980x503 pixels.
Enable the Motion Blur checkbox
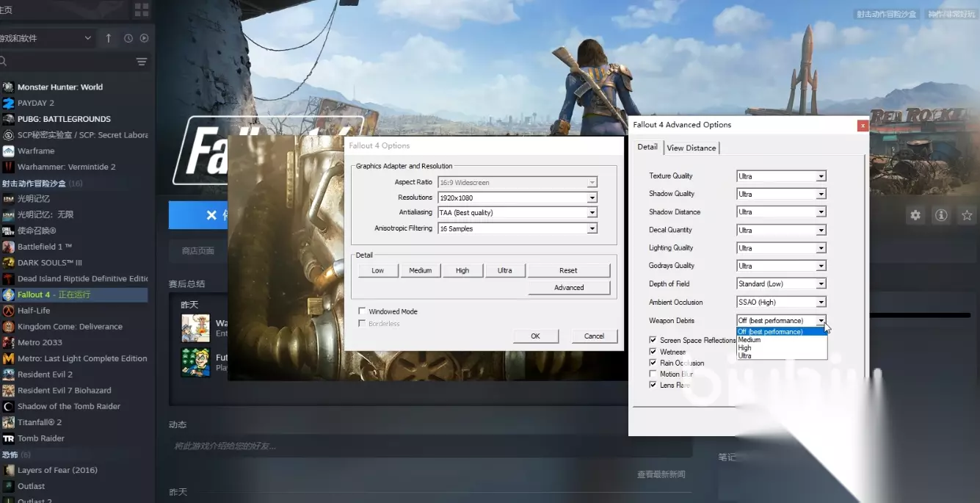click(653, 374)
